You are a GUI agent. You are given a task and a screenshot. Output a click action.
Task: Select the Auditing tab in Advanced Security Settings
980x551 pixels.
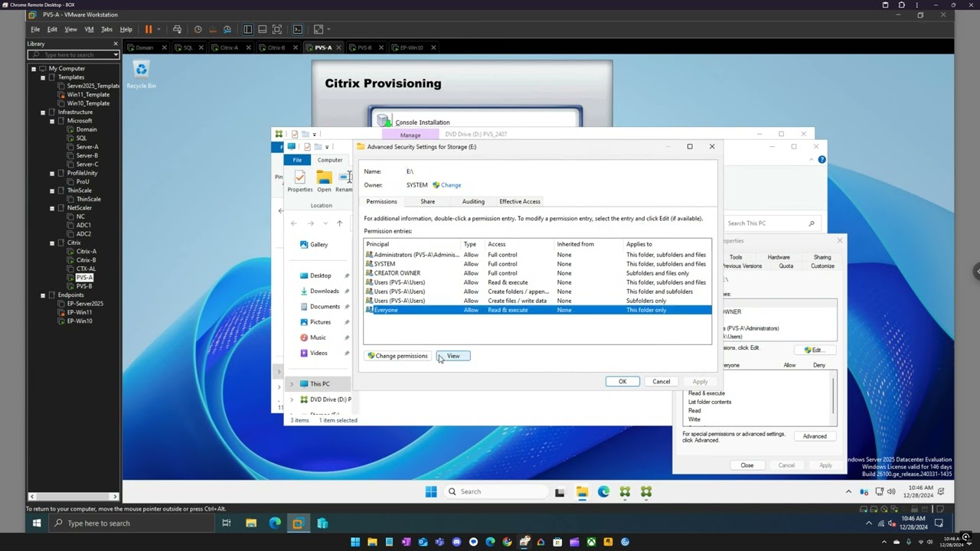(473, 201)
